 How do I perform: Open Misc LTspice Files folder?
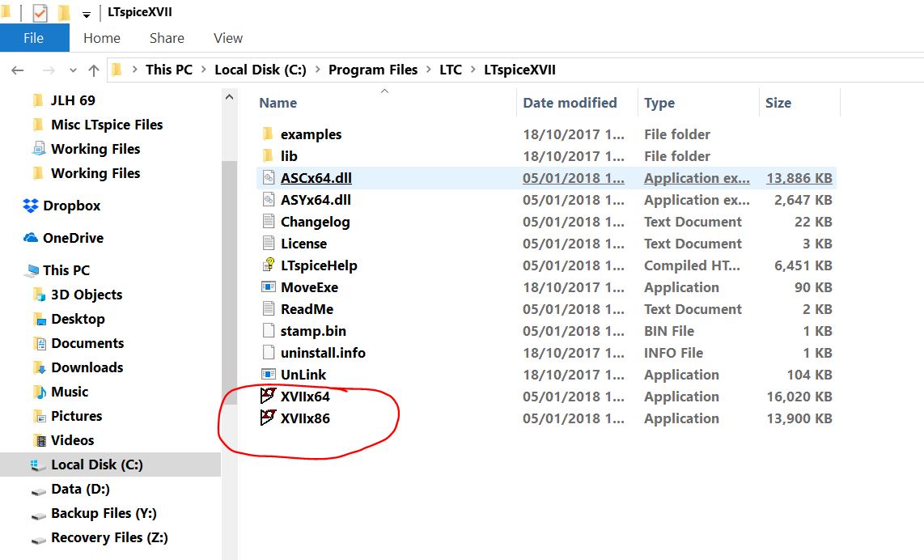[97, 124]
